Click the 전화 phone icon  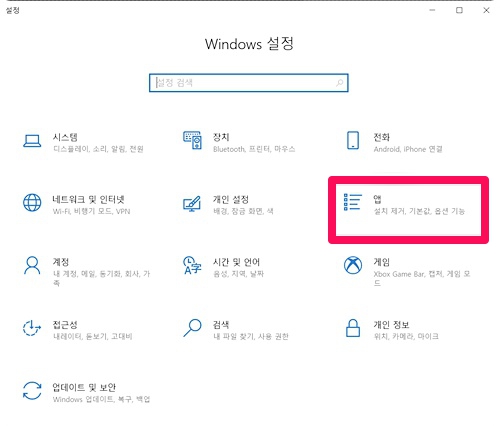[353, 140]
